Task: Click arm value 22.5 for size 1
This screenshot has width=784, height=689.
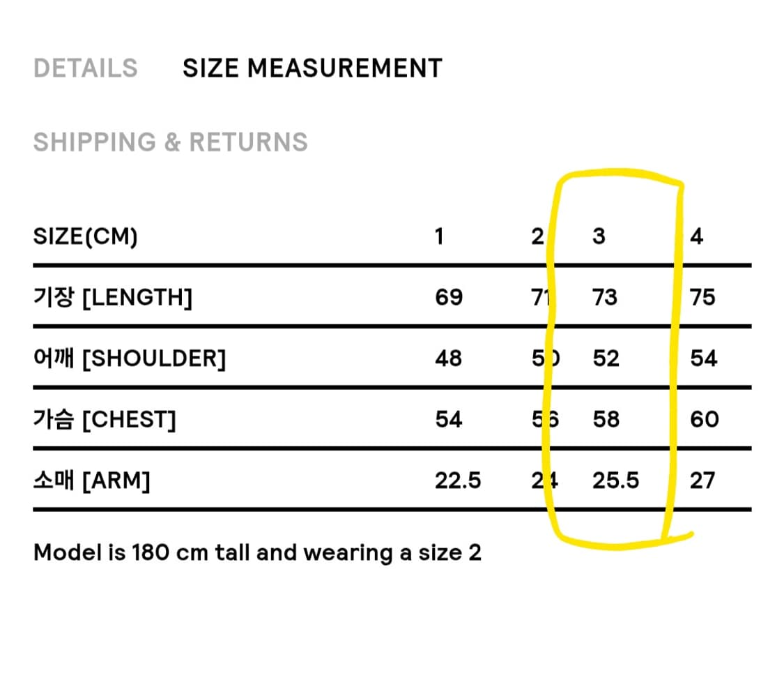Action: click(x=457, y=480)
